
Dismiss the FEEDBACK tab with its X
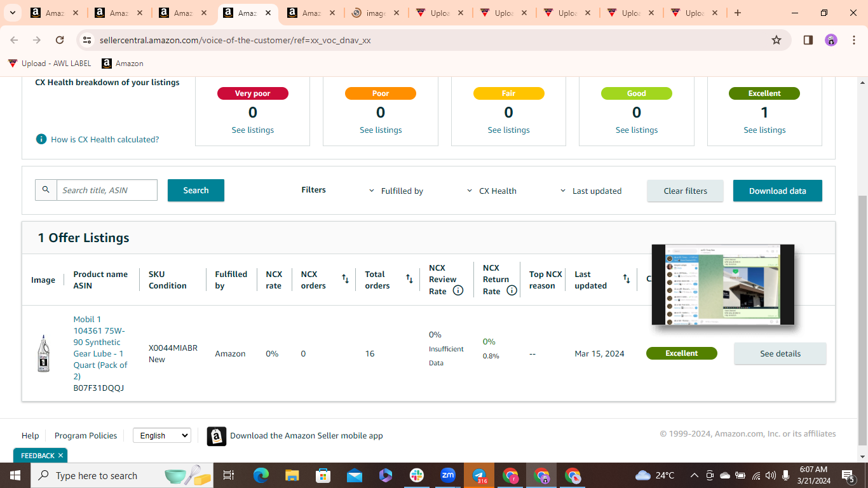coord(61,456)
